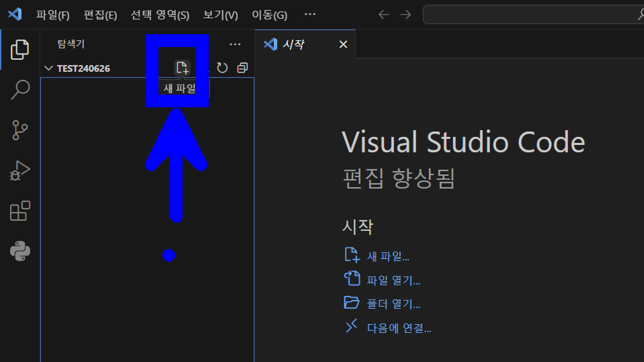Click the 편집 향상됨 subtitle text
Viewport: 644px width, 362px height.
pyautogui.click(x=399, y=178)
